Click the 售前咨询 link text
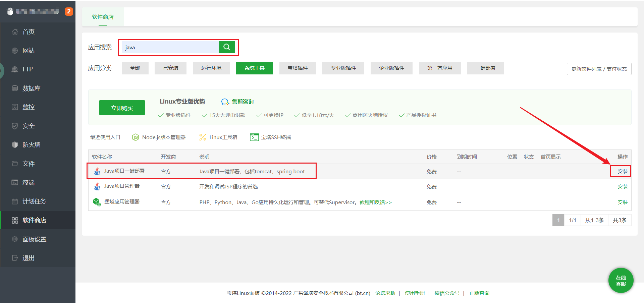 [243, 102]
